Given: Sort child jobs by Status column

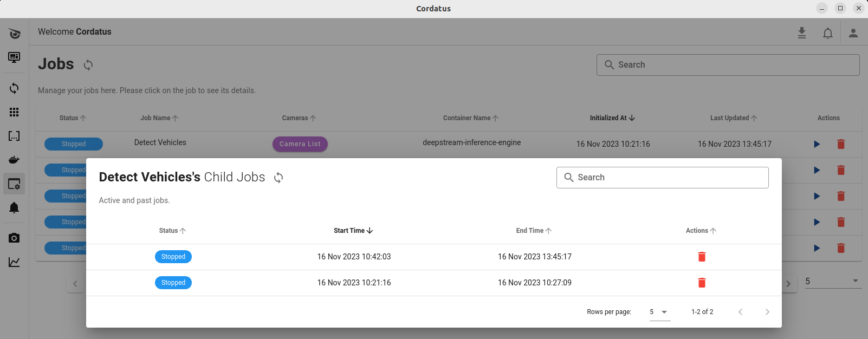Looking at the screenshot, I should (x=172, y=231).
